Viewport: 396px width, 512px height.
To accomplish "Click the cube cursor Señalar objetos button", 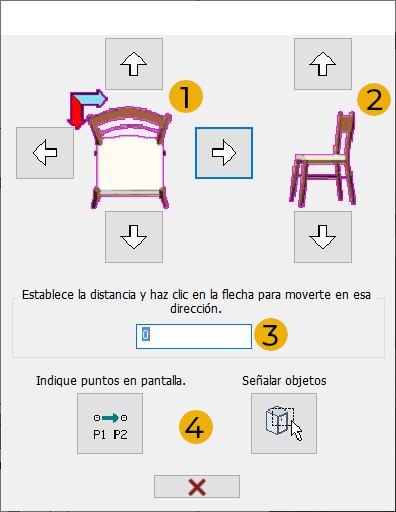I will (284, 423).
